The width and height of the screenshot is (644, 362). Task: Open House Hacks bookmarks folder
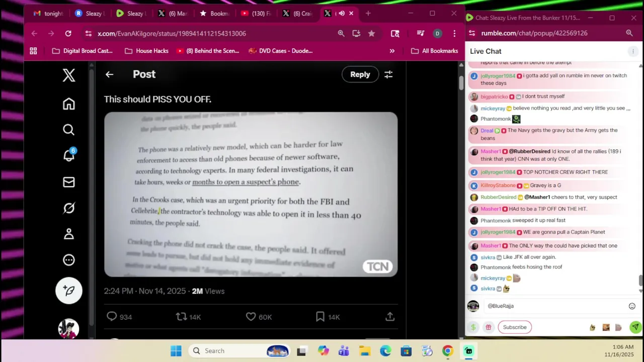click(146, 51)
